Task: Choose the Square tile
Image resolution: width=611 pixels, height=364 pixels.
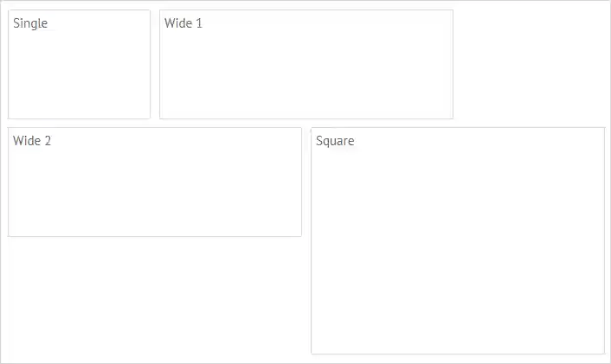Action: (457, 241)
